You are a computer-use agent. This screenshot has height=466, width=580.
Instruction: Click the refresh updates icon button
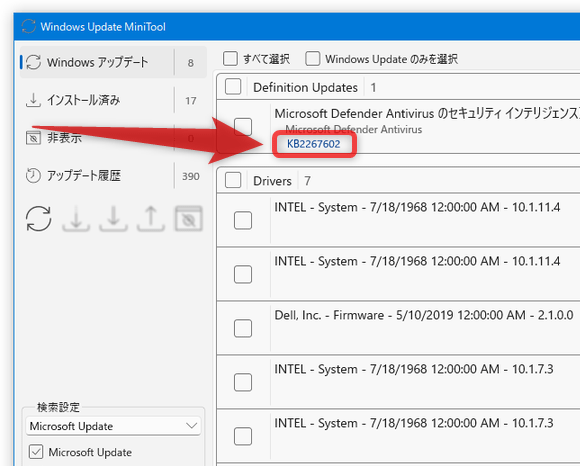coord(38,219)
